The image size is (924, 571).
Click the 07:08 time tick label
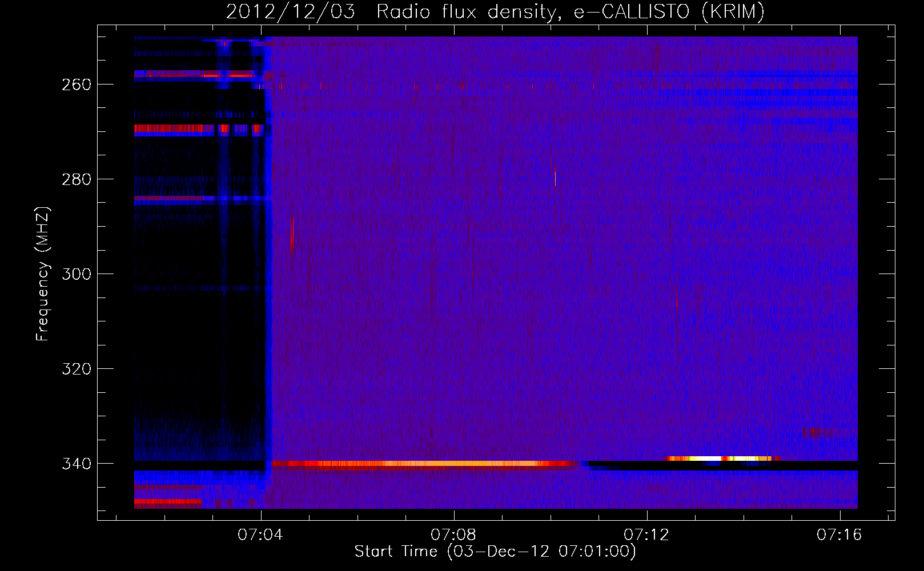pos(453,535)
